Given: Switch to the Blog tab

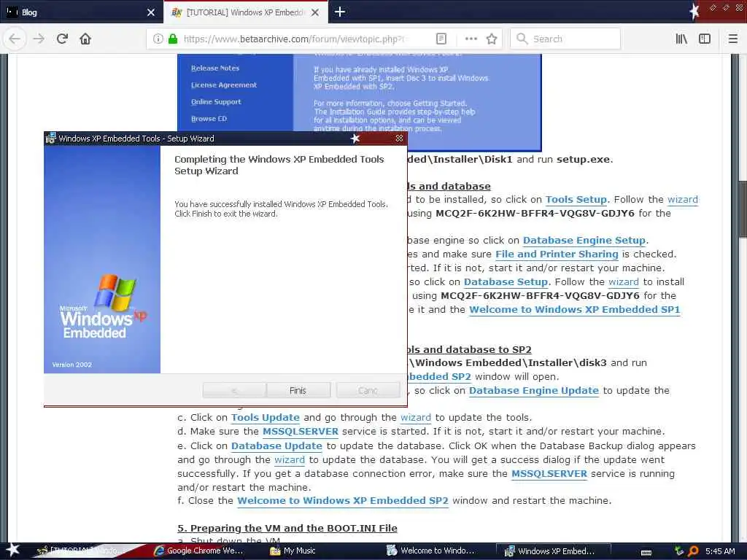Looking at the screenshot, I should coord(81,12).
